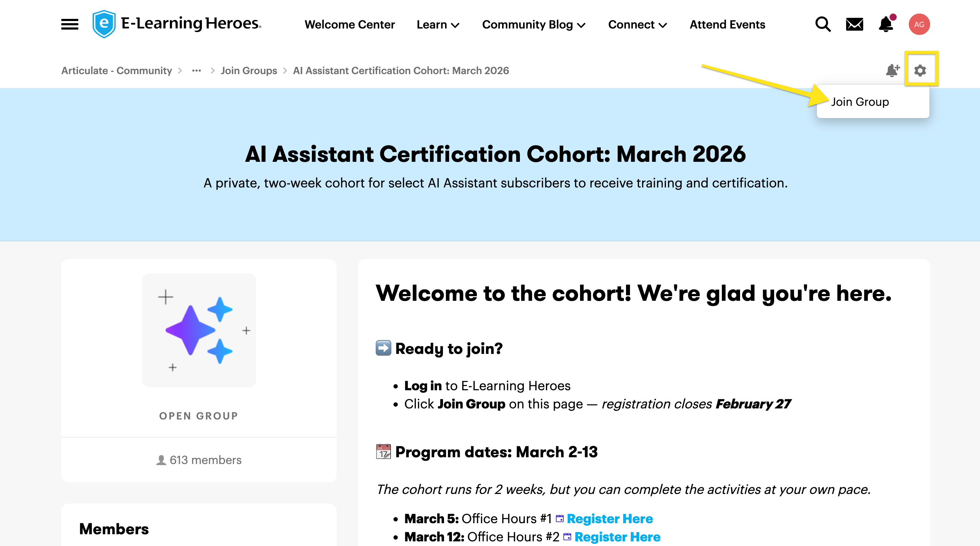
Task: Open the Attend Events page
Action: (x=727, y=25)
